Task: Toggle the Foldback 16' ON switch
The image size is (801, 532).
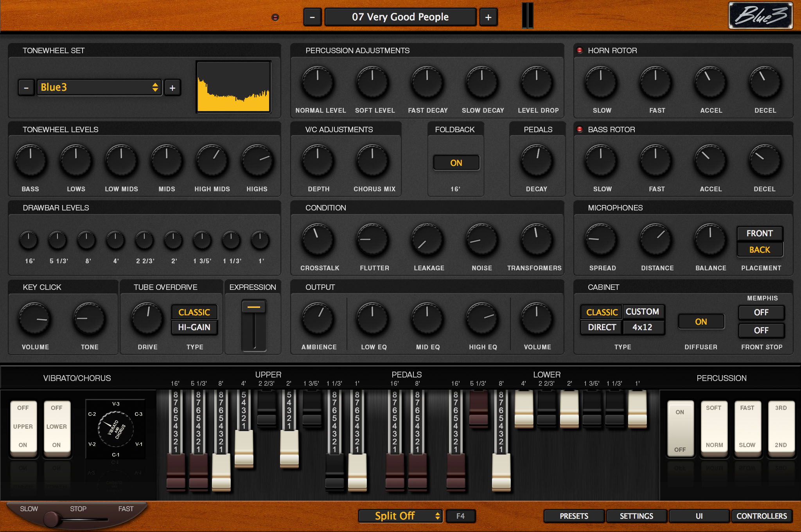Action: (456, 163)
